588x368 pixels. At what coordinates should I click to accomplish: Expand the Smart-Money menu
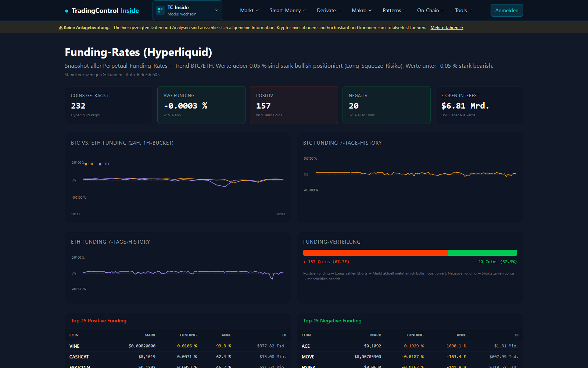click(288, 10)
